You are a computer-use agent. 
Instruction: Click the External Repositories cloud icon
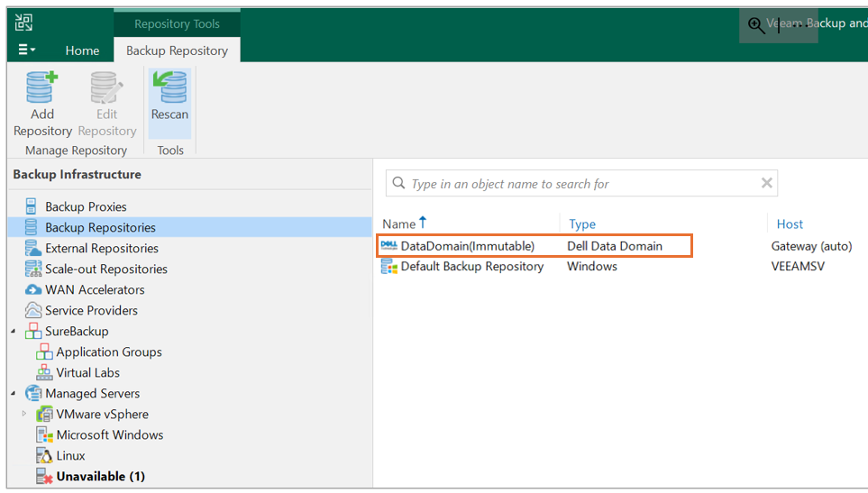click(x=32, y=248)
